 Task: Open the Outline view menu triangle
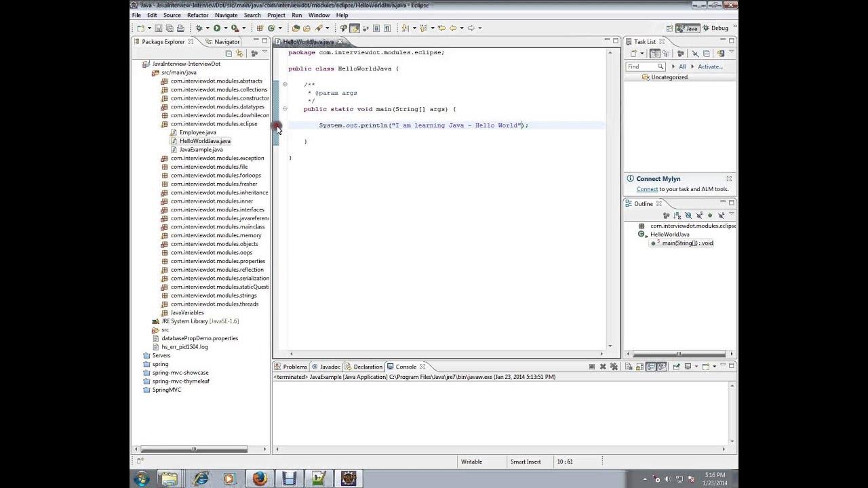point(732,213)
